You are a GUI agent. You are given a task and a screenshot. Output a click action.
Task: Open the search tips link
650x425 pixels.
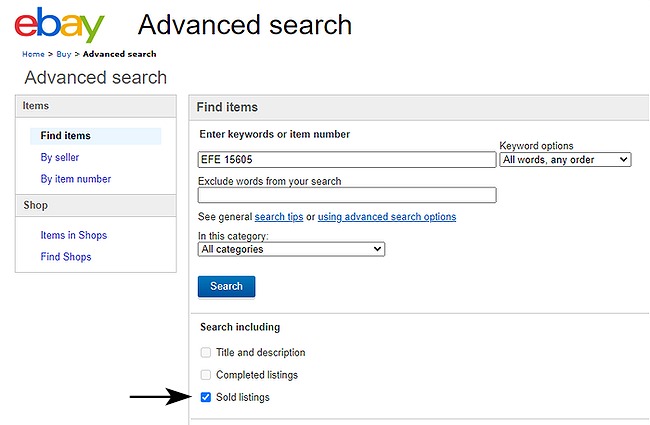279,217
